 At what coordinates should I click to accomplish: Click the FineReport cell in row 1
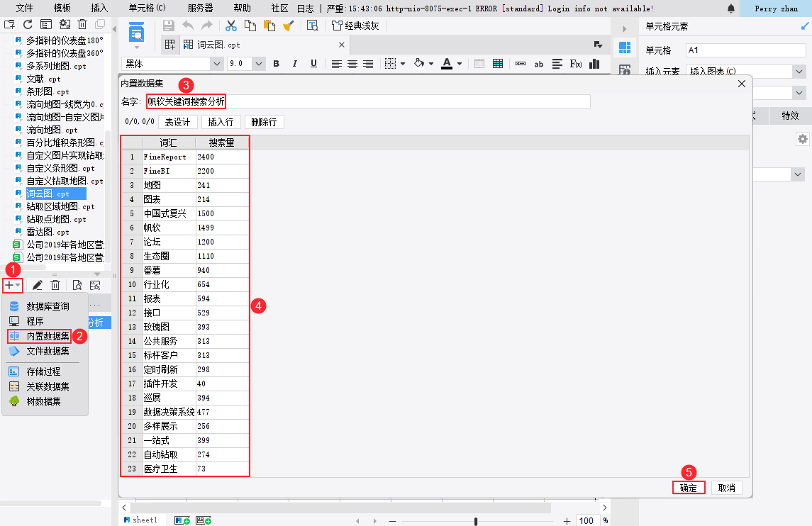pyautogui.click(x=169, y=157)
